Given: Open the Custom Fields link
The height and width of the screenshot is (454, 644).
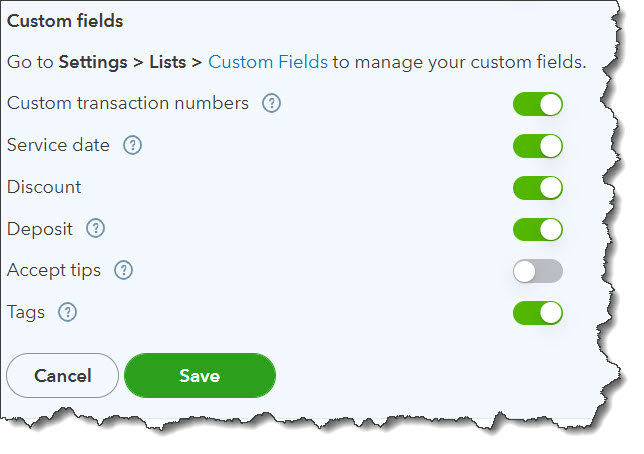Looking at the screenshot, I should click(268, 62).
